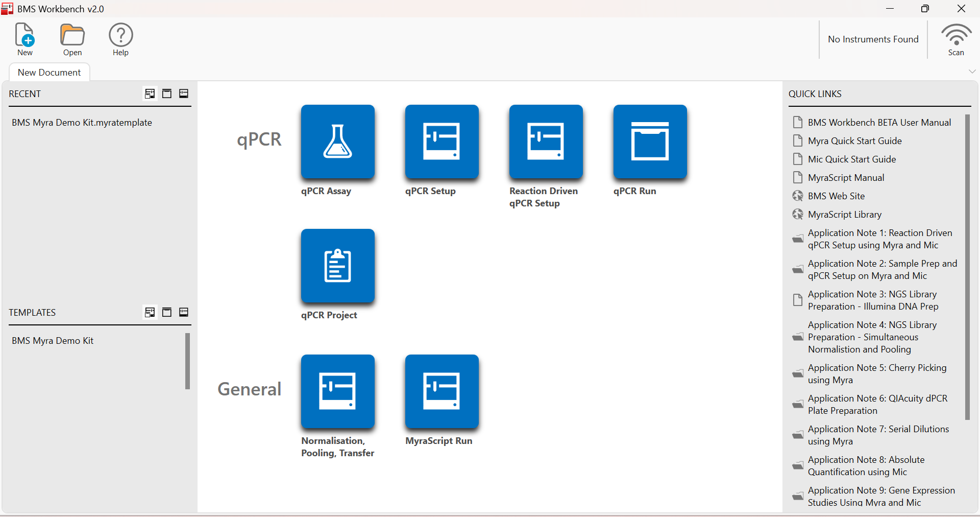Click the document icon beside Mic Quick Start Guide
Screen dimensions: 980x517
click(798, 159)
